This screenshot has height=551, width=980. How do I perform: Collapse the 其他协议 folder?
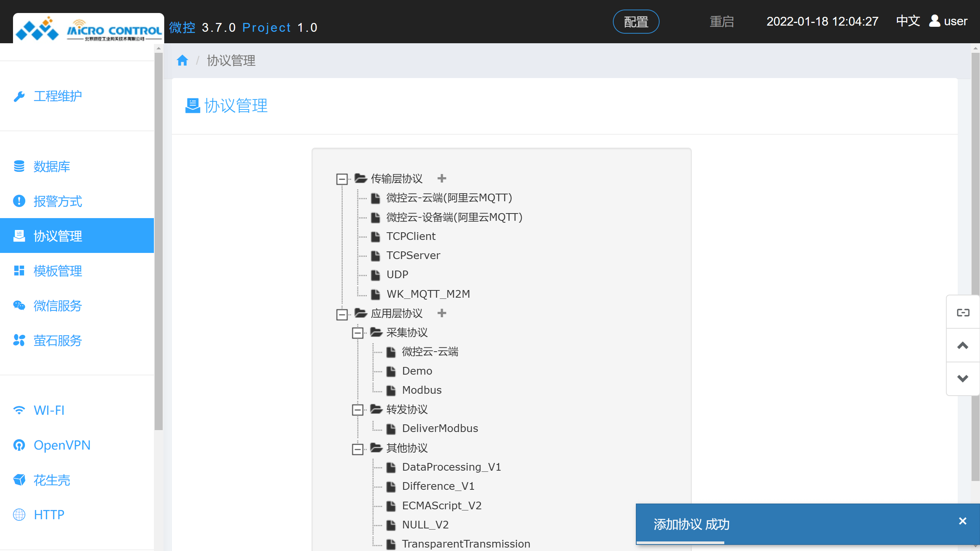[358, 449]
